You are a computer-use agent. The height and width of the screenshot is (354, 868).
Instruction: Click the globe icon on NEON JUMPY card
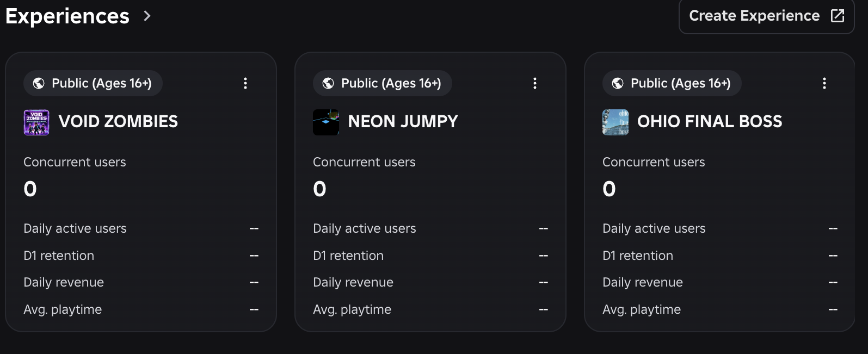click(x=328, y=83)
